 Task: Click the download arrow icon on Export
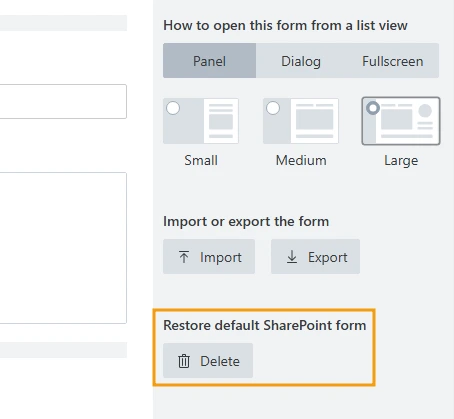click(x=292, y=257)
